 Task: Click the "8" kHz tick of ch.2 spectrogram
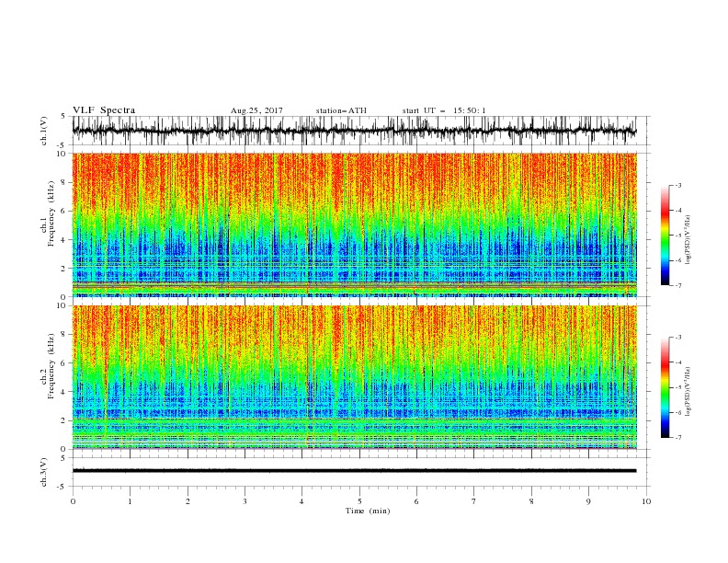(64, 335)
